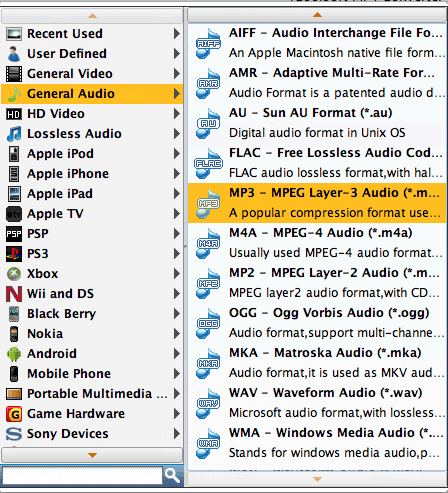Click the format list scroll-down button

(x=317, y=479)
